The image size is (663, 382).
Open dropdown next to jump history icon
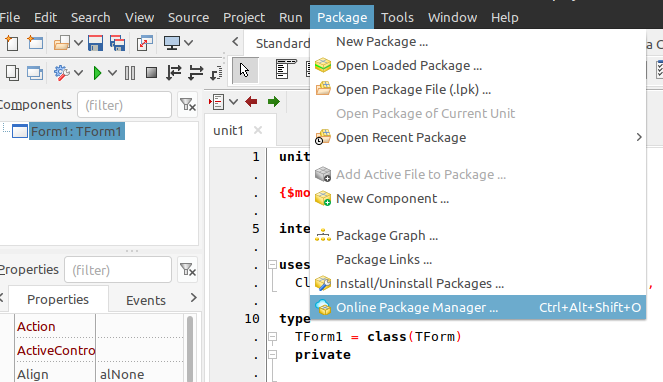pos(233,102)
